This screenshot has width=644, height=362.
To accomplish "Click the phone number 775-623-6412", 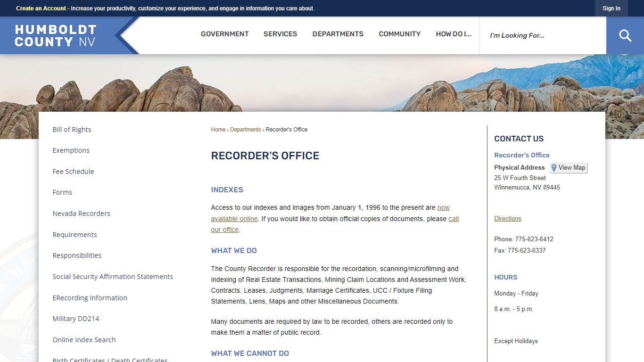I will pyautogui.click(x=534, y=239).
